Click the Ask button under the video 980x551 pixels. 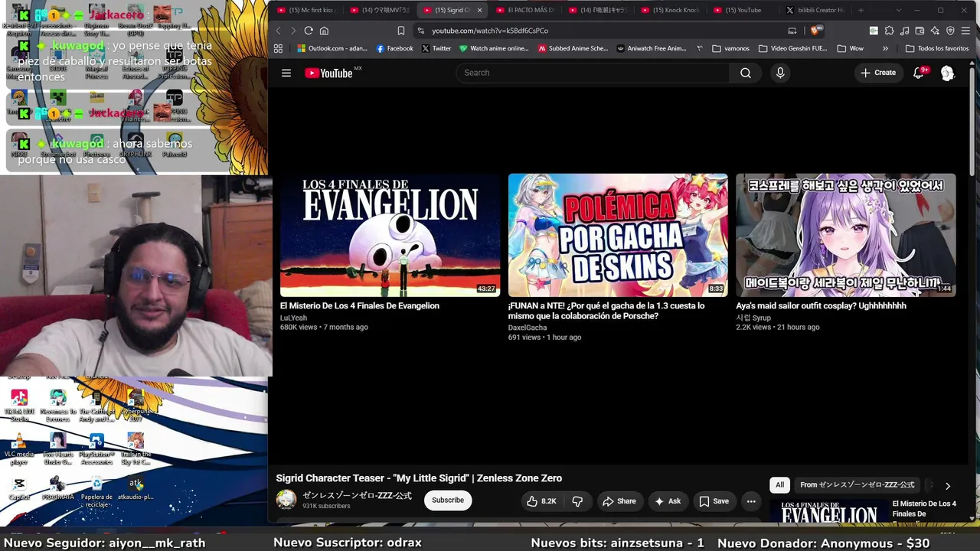668,501
